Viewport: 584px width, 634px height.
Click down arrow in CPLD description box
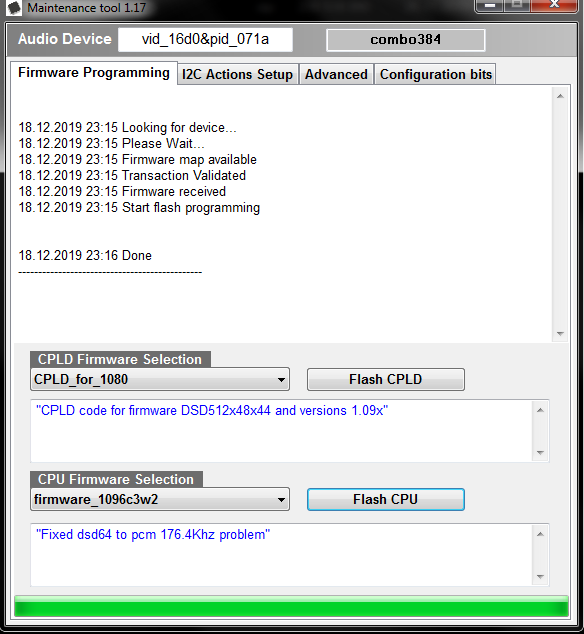(540, 452)
